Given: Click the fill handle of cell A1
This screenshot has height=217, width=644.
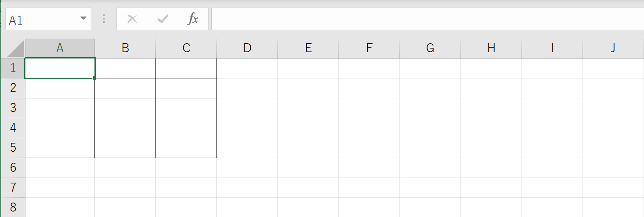Looking at the screenshot, I should pyautogui.click(x=94, y=78).
